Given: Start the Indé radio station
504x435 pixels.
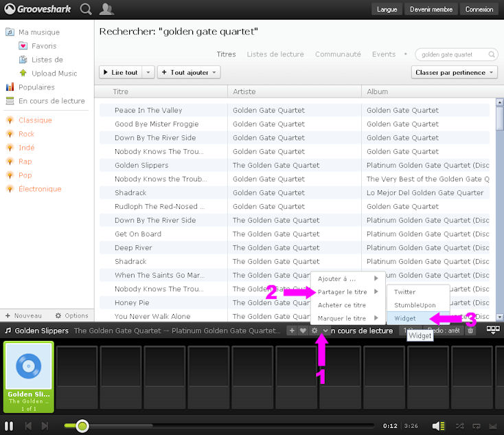Looking at the screenshot, I should 20,148.
